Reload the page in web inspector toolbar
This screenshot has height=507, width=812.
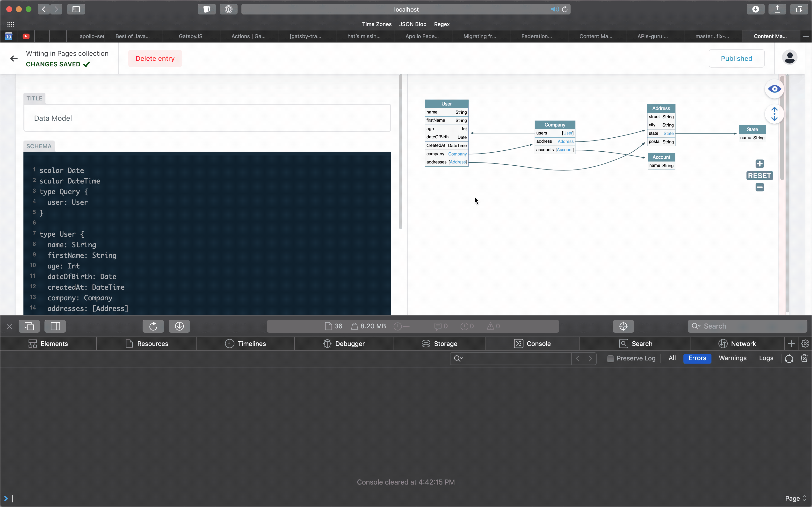pos(153,326)
